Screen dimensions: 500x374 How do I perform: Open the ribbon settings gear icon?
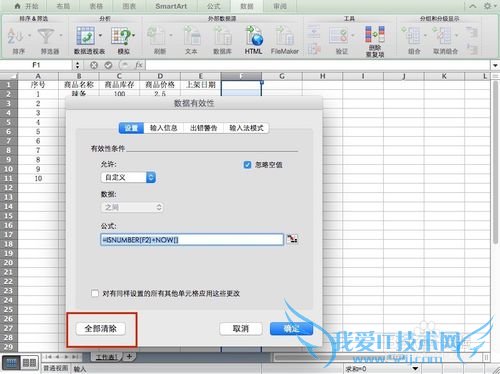(487, 6)
